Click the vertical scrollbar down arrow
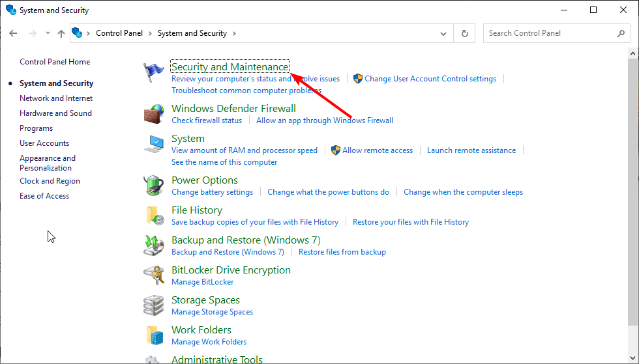Image resolution: width=639 pixels, height=364 pixels. [x=633, y=358]
